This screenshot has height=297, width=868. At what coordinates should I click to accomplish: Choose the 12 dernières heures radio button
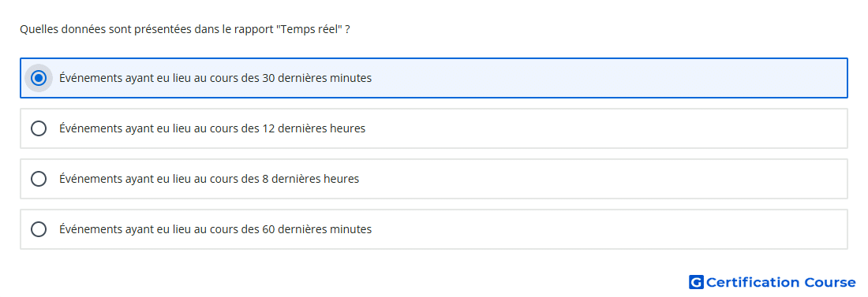39,128
